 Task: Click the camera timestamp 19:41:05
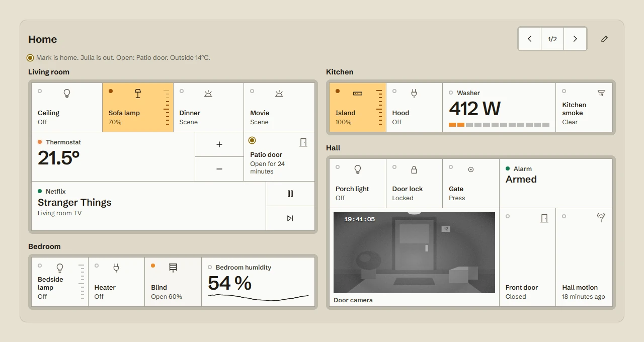pyautogui.click(x=359, y=219)
